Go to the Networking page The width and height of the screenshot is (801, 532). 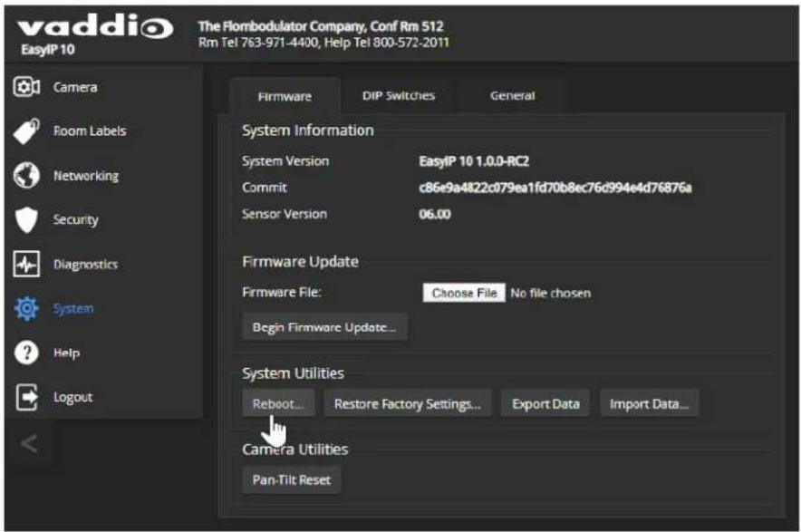click(86, 176)
